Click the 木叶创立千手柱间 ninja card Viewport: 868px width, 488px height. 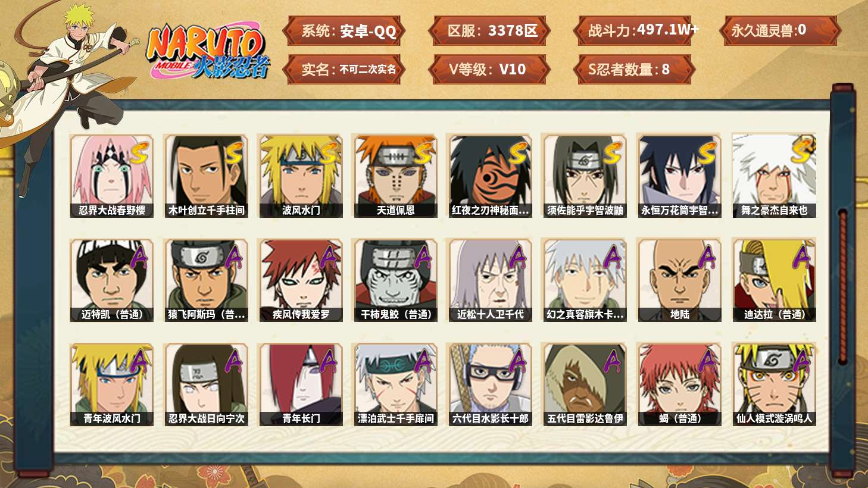tap(206, 176)
